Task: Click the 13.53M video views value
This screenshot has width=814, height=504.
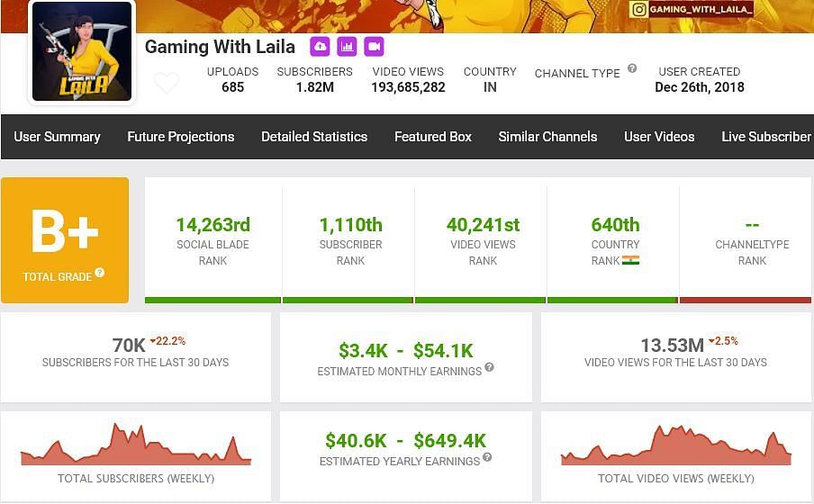Action: [x=673, y=346]
